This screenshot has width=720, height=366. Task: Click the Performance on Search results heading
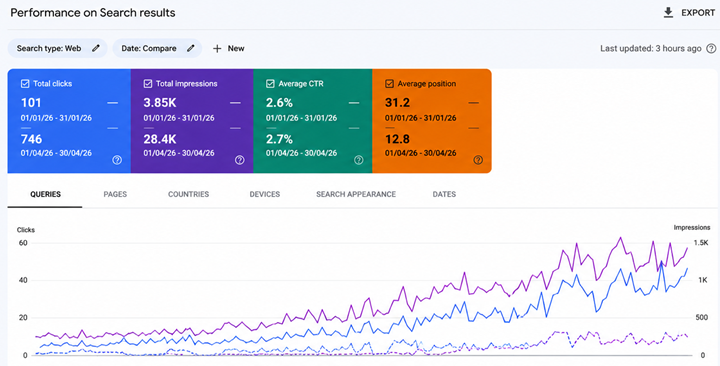point(93,13)
